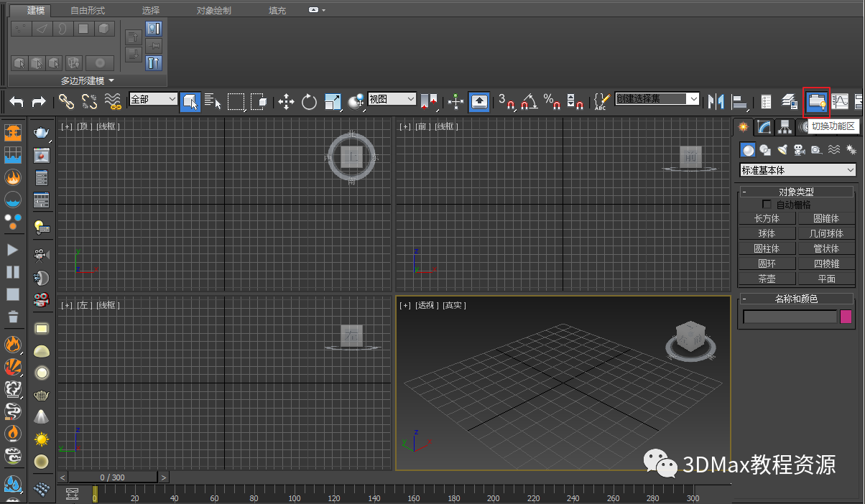
Task: Select the Select and Move tool
Action: pyautogui.click(x=286, y=102)
